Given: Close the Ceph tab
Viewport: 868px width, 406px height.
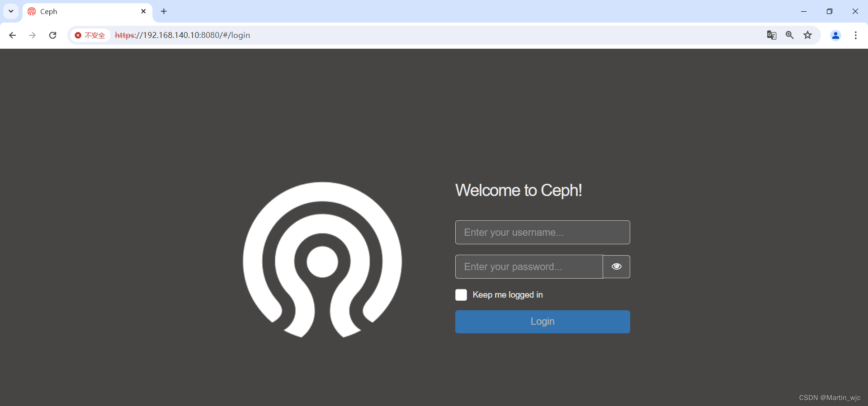Looking at the screenshot, I should [143, 11].
